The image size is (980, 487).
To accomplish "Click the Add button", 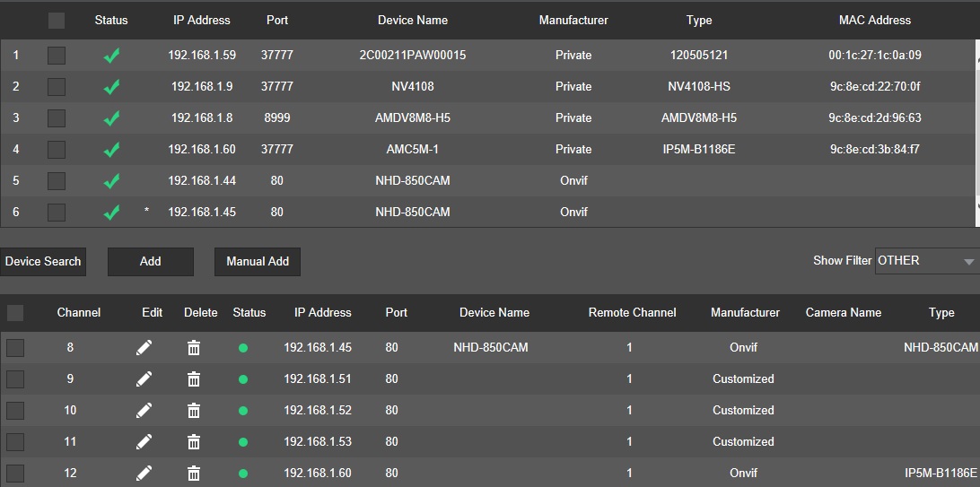I will (151, 262).
